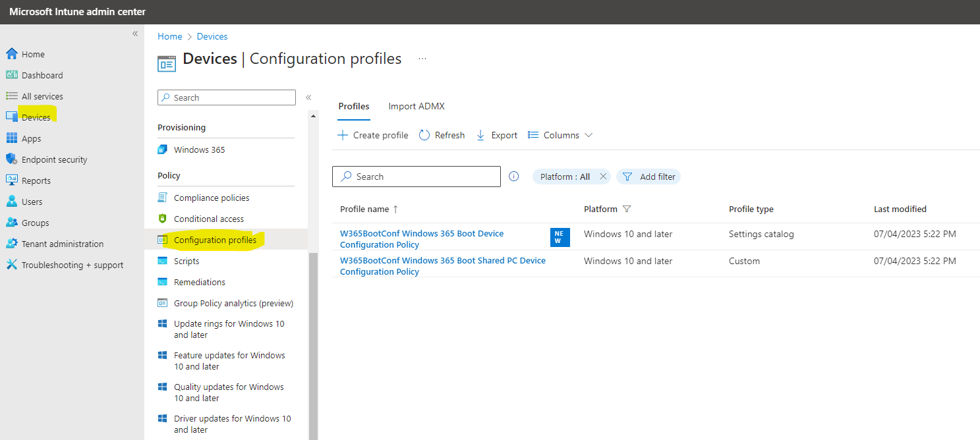The image size is (980, 440).
Task: Open Troubleshooting + support wrench icon
Action: [x=11, y=265]
